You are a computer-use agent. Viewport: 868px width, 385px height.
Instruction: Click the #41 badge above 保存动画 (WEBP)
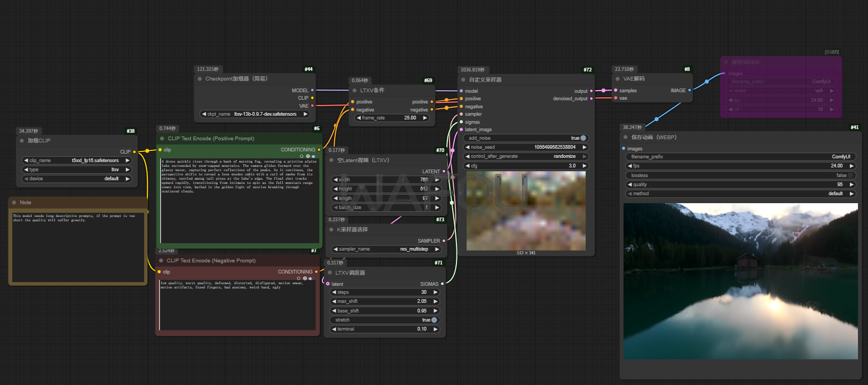click(855, 127)
